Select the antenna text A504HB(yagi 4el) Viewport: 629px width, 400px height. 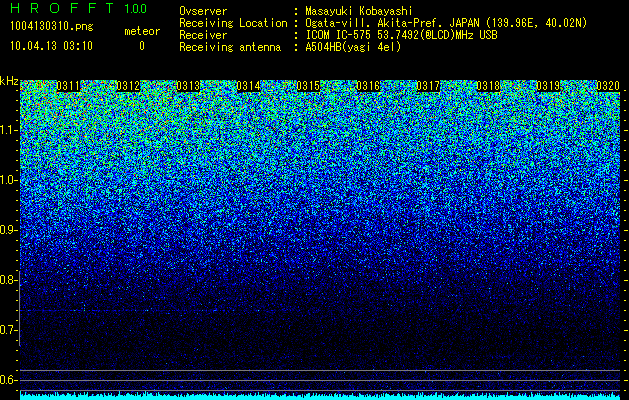353,47
